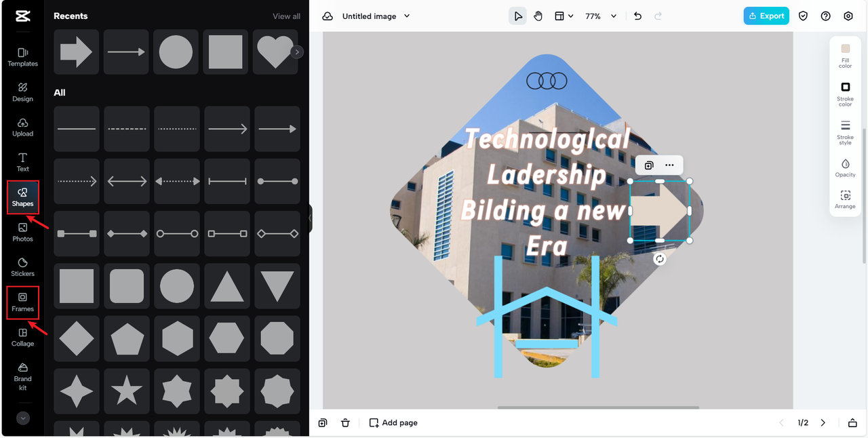The width and height of the screenshot is (868, 438).
Task: Insert octagon shape
Action: pos(277,338)
